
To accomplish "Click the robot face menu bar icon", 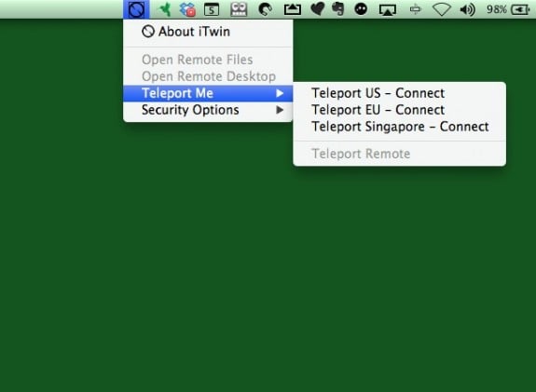I will [239, 9].
